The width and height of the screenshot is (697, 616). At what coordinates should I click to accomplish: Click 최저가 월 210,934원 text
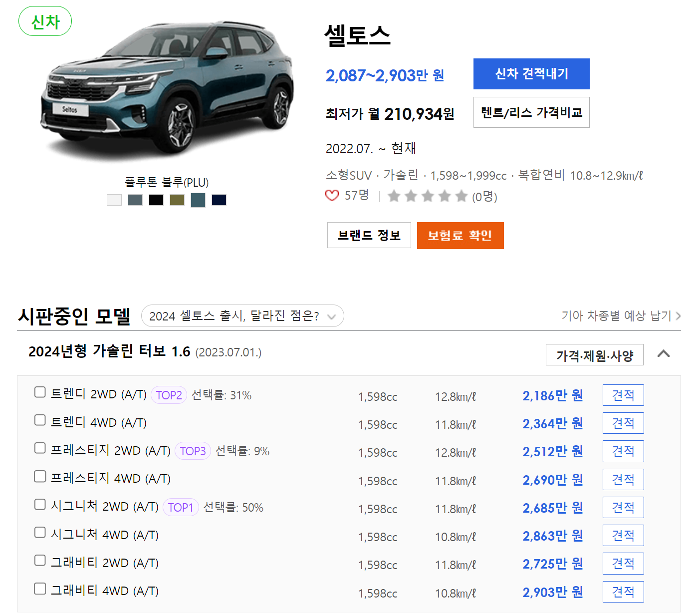390,114
